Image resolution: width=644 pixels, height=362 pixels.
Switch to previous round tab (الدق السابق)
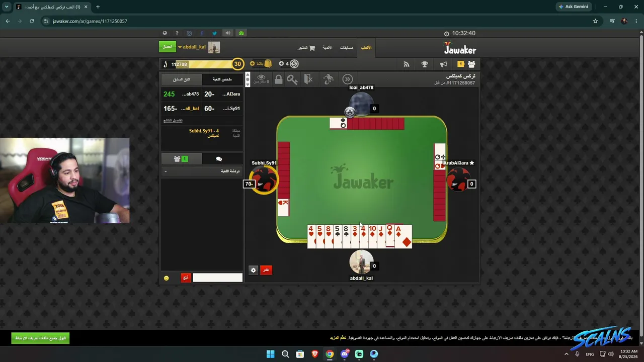(181, 79)
